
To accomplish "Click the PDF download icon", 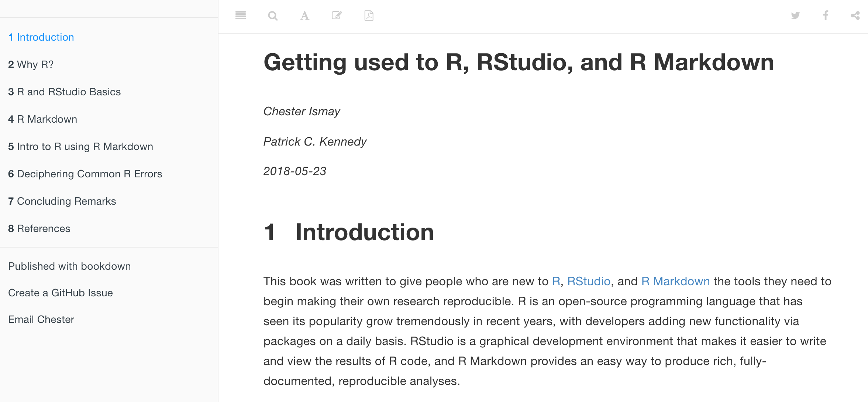I will click(368, 15).
